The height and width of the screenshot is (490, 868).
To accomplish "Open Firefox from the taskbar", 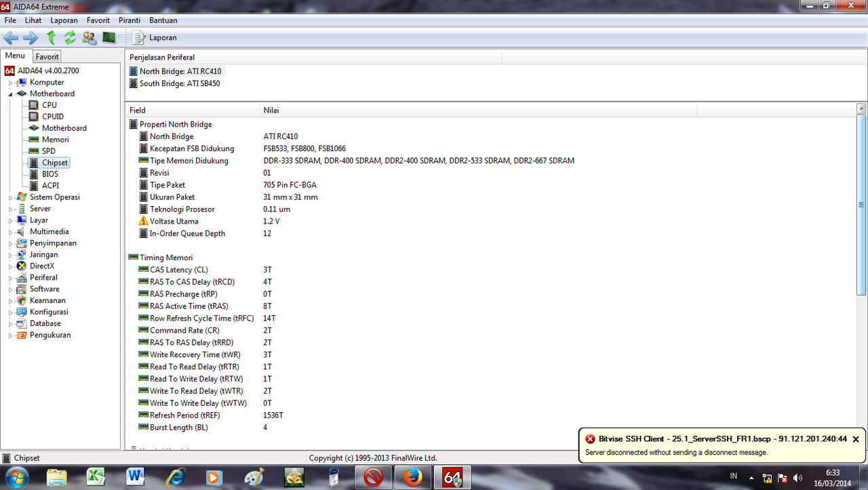I will (x=412, y=478).
